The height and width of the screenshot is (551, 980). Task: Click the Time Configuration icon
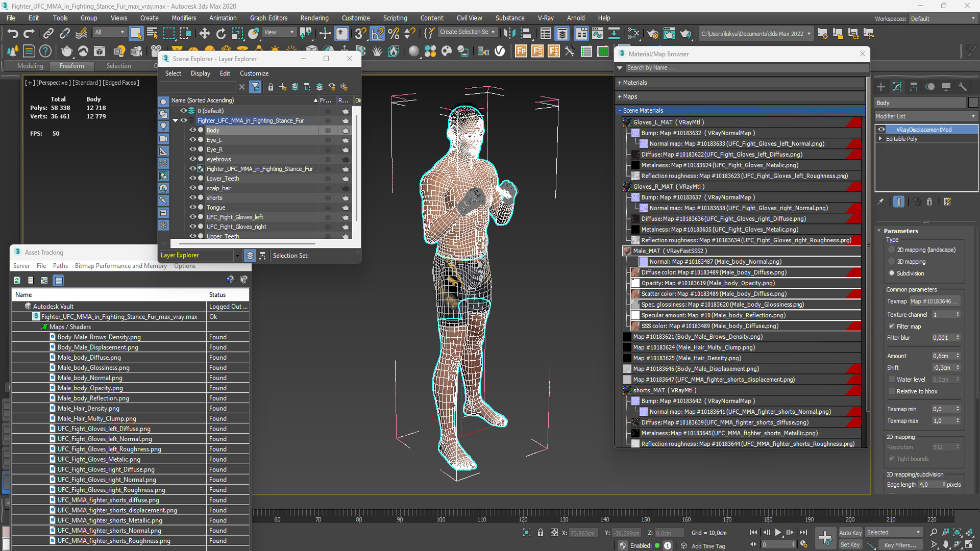[804, 544]
